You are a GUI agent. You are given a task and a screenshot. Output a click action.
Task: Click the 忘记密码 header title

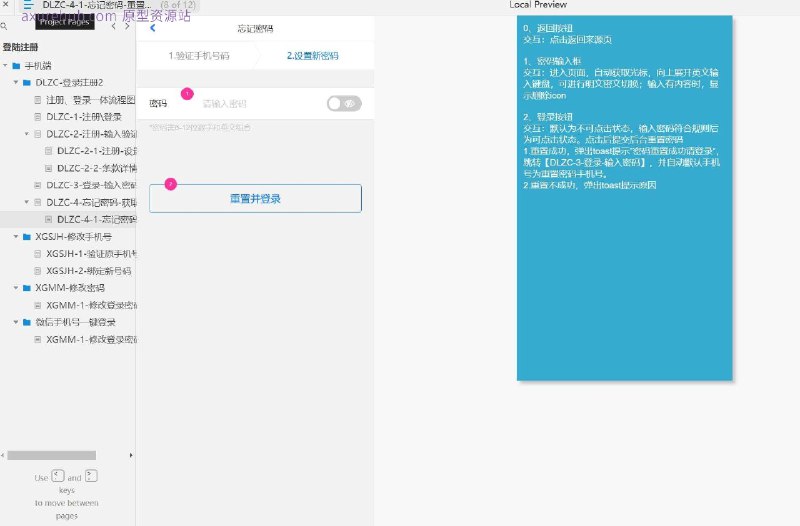pos(255,29)
